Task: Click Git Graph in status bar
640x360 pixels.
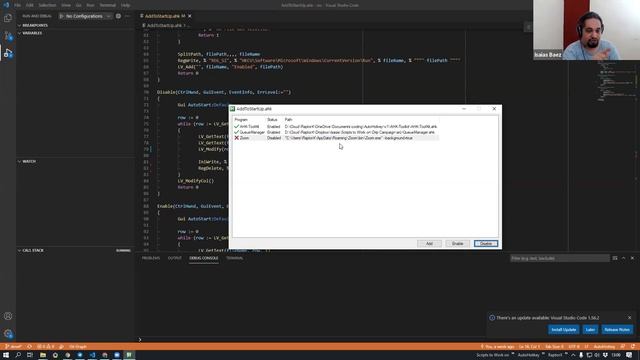Action: (x=78, y=347)
